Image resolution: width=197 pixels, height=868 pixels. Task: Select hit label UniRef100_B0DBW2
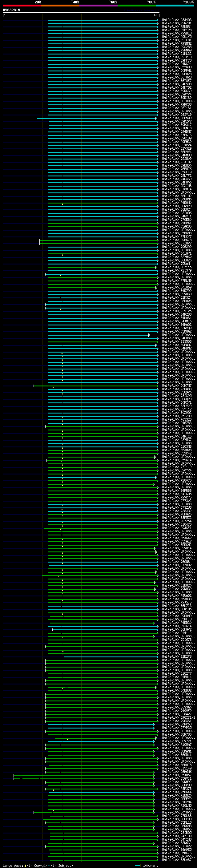point(177,690)
